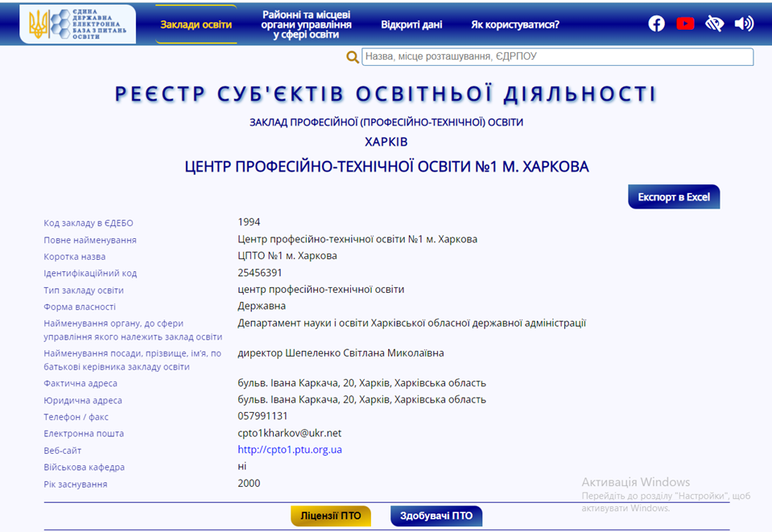Select the founding year value 2000
Image resolution: width=772 pixels, height=532 pixels.
[x=249, y=483]
